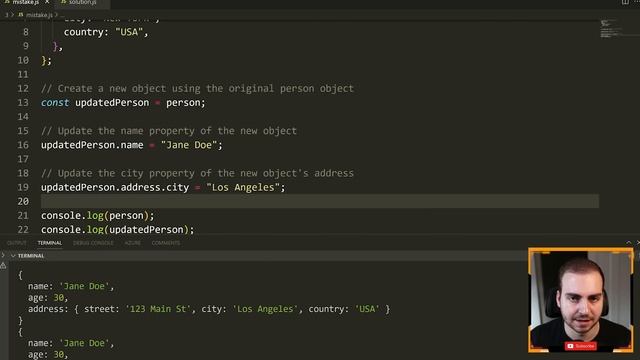Screen dimensions: 640x360
Task: Collapse the TERMINAL section chevron
Action: coord(13,256)
